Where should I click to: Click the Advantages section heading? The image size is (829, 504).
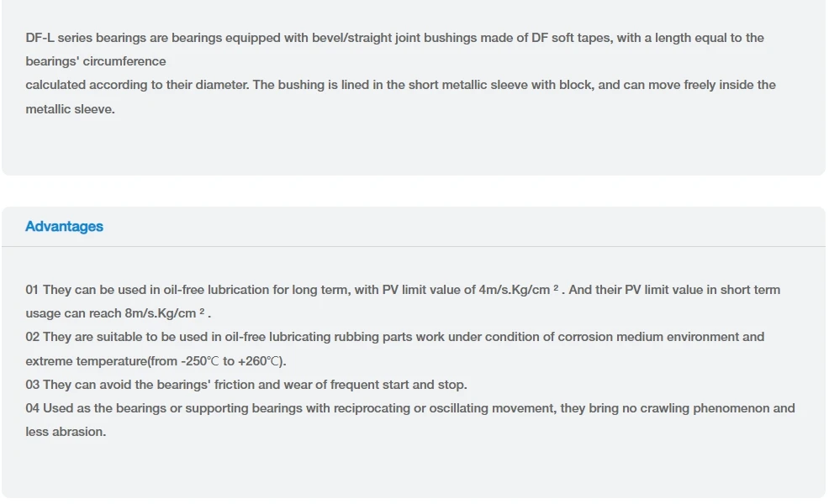64,226
